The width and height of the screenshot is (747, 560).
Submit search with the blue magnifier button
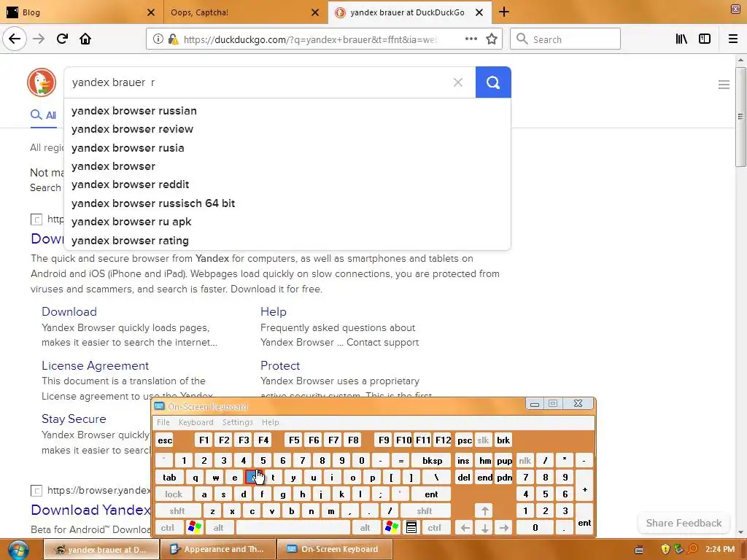tap(493, 82)
